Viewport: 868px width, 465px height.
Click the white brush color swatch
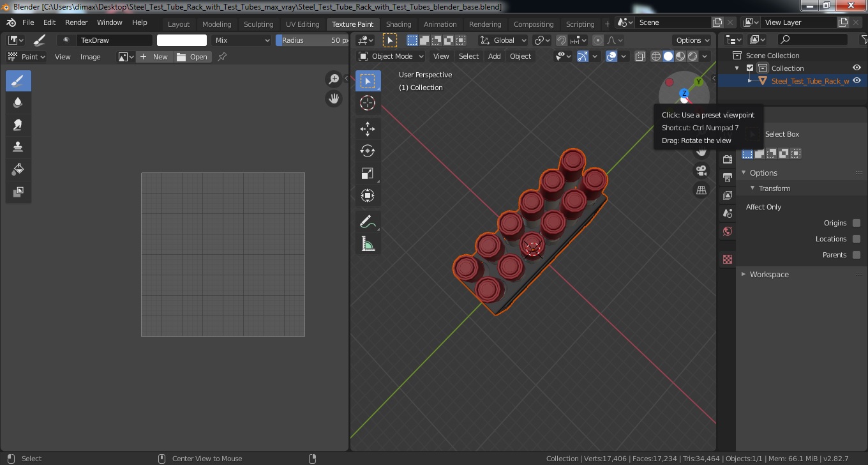point(182,40)
